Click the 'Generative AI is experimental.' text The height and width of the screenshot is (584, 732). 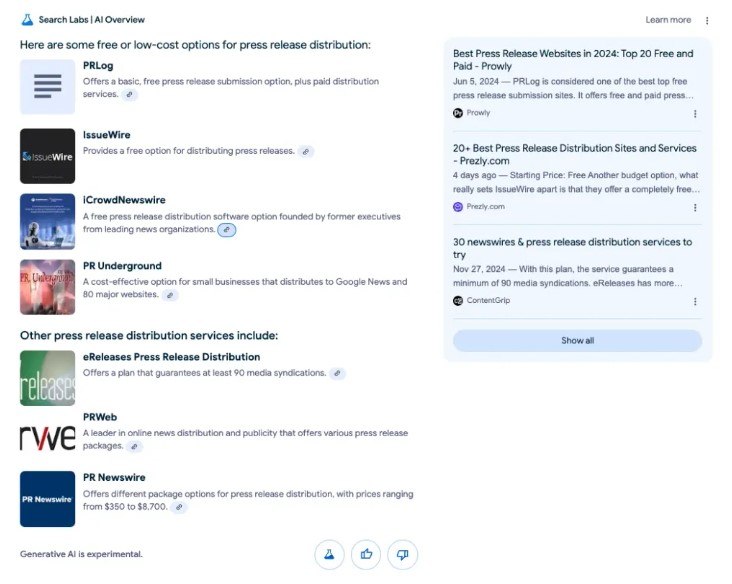(x=81, y=554)
